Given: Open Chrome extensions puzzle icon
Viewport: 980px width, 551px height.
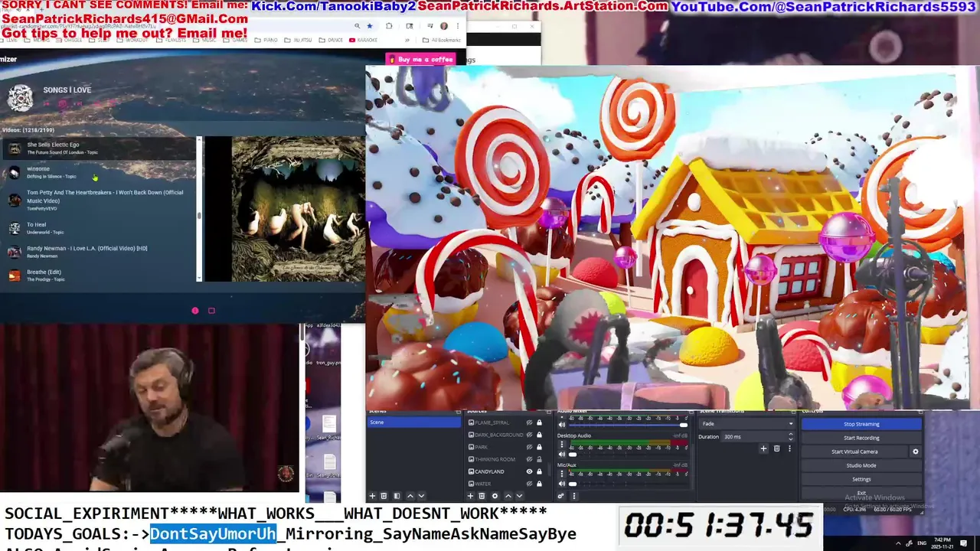Looking at the screenshot, I should [x=389, y=25].
